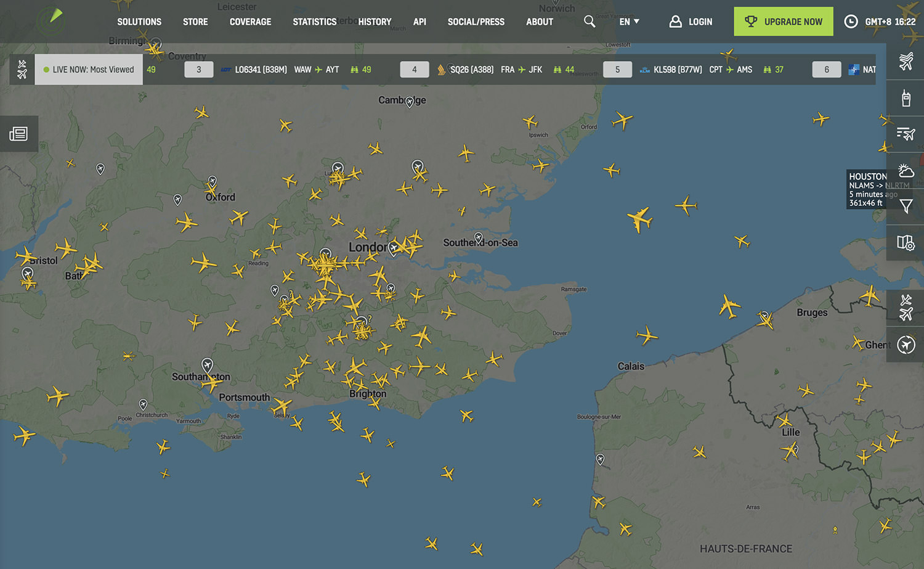The image size is (924, 569).
Task: Open the weather layers icon
Action: point(906,171)
